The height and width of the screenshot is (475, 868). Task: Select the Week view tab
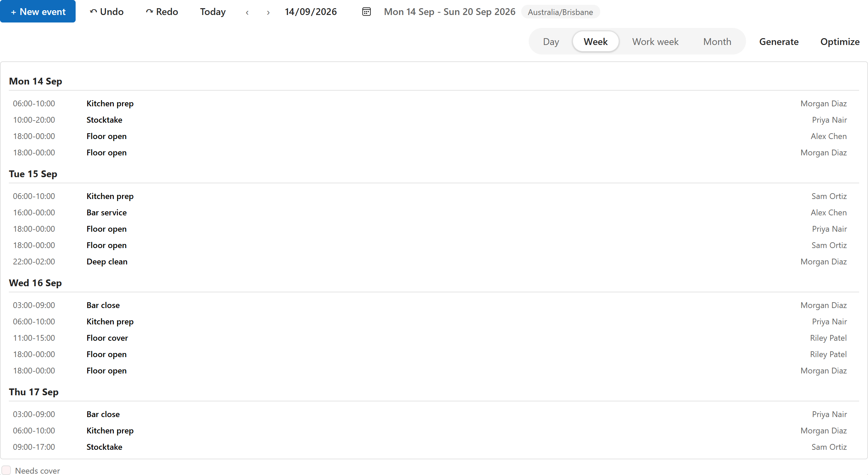point(595,42)
